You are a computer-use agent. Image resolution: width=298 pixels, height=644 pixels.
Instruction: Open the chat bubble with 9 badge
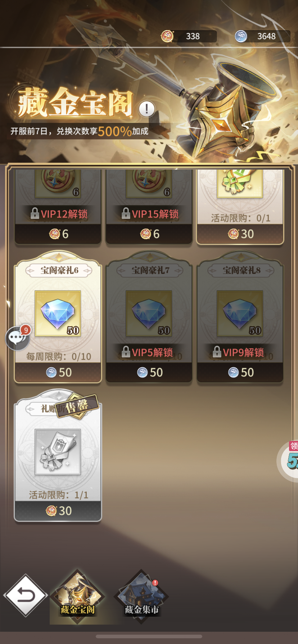coord(17,338)
